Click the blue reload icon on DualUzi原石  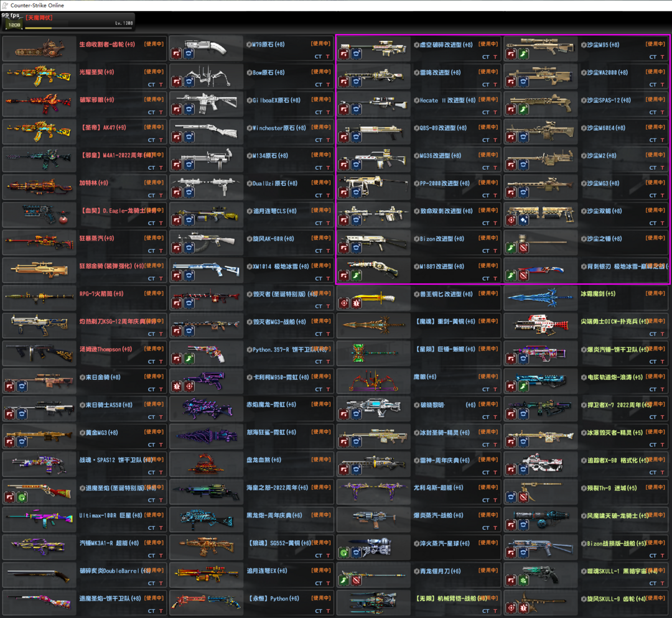(189, 192)
